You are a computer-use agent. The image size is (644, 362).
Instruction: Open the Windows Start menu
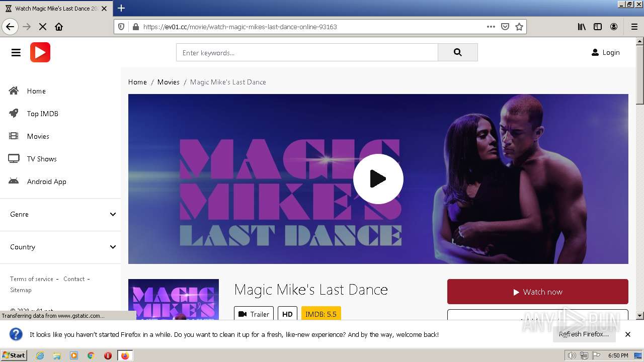pos(14,355)
